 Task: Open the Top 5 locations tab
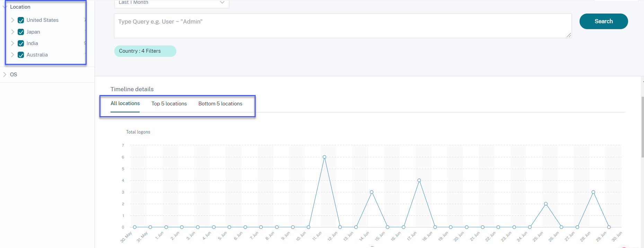pos(169,104)
